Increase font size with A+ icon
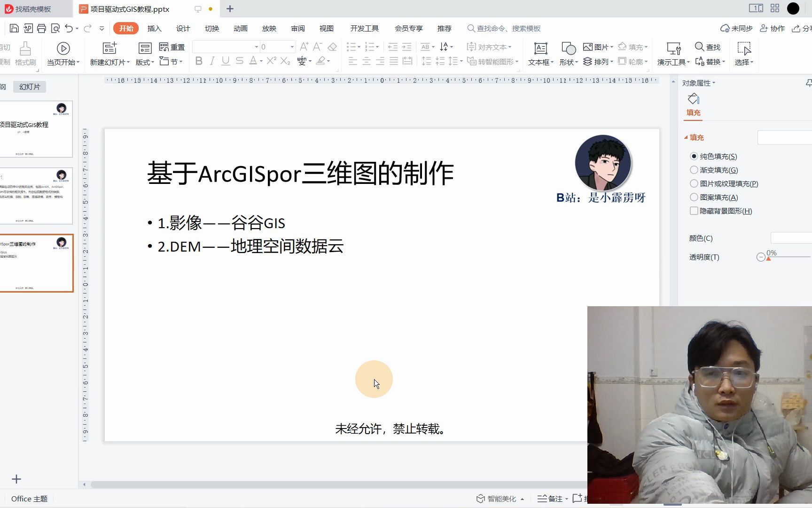This screenshot has width=812, height=508. click(x=304, y=47)
